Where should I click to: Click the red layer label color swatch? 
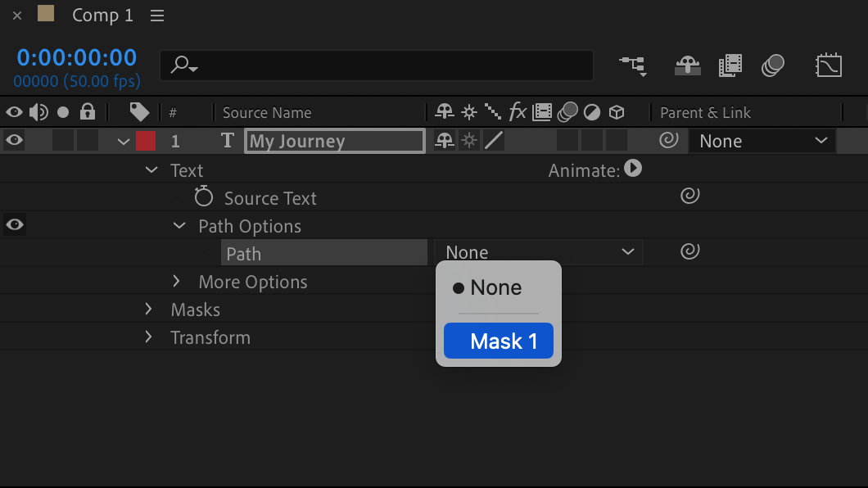(x=146, y=141)
